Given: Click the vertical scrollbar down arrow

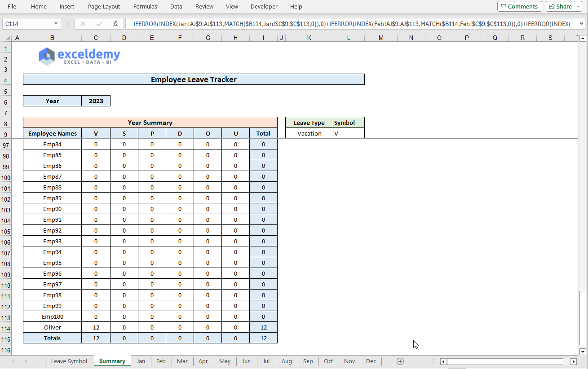Looking at the screenshot, I should (583, 351).
